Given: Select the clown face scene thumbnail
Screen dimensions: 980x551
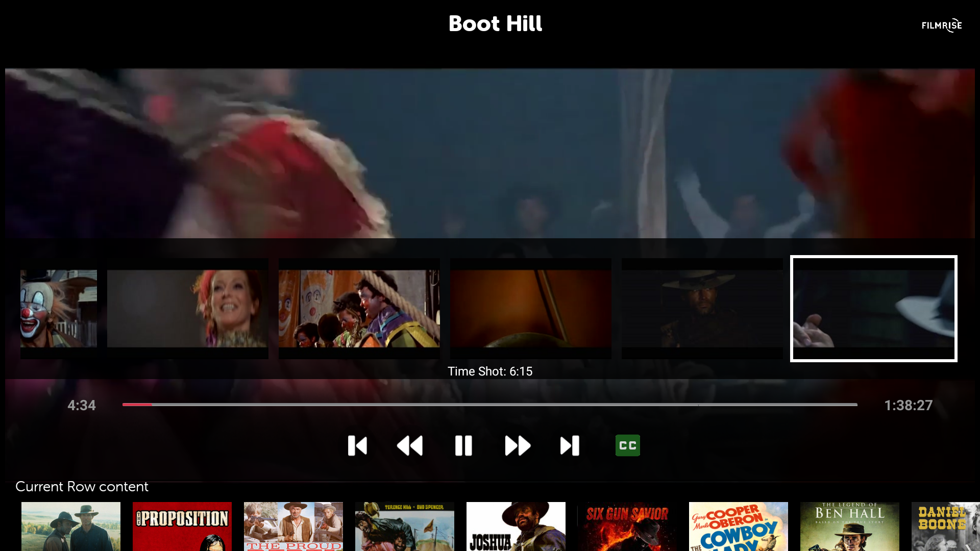Looking at the screenshot, I should pos(58,309).
